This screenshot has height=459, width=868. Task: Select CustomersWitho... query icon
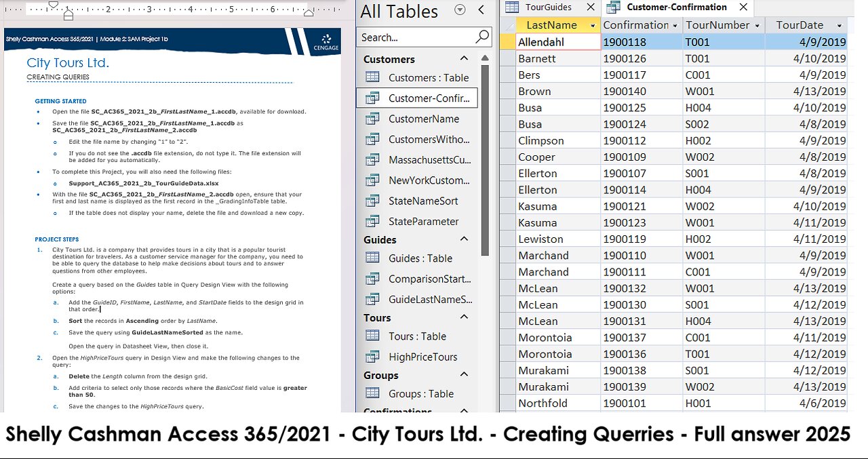click(372, 139)
